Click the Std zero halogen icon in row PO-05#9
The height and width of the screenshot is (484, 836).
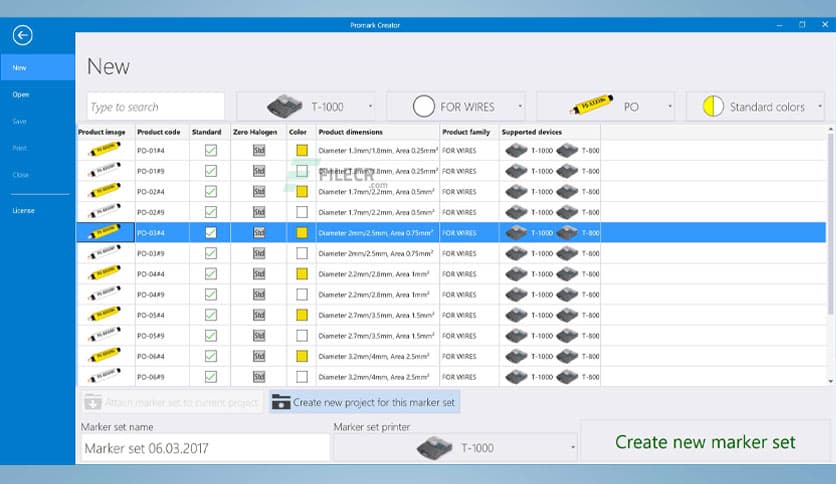click(259, 336)
